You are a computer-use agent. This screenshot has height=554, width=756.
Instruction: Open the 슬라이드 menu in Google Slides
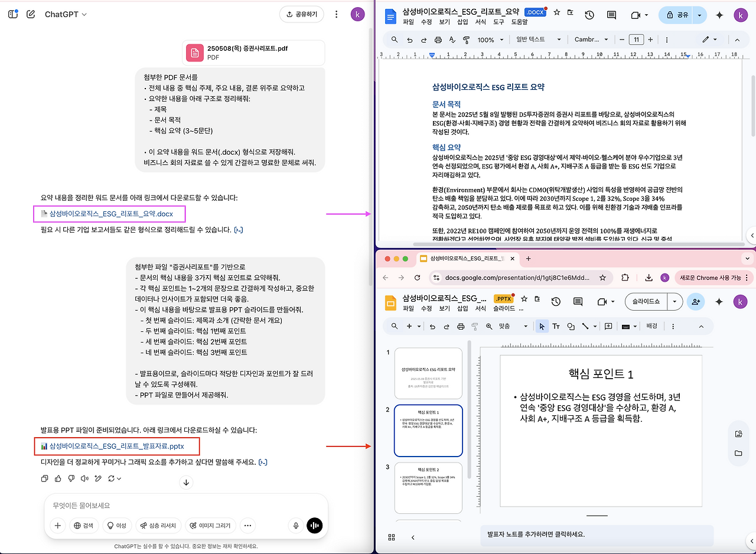[x=504, y=308]
